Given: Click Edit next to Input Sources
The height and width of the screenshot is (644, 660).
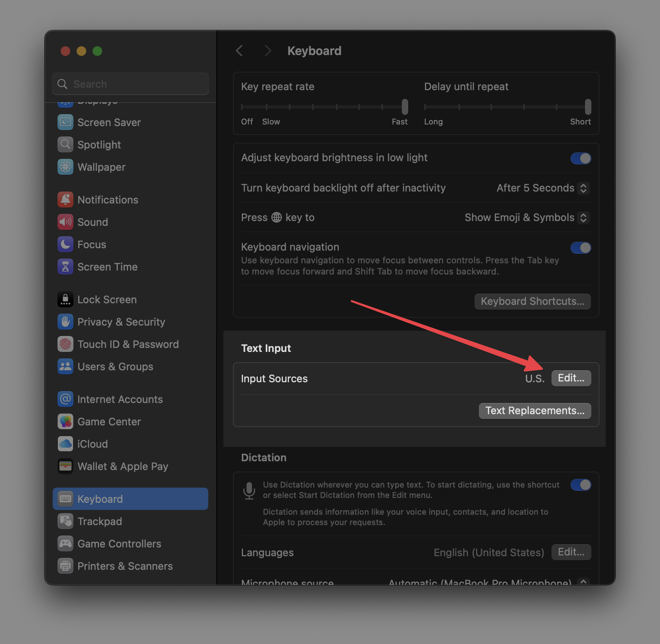Looking at the screenshot, I should (x=571, y=378).
